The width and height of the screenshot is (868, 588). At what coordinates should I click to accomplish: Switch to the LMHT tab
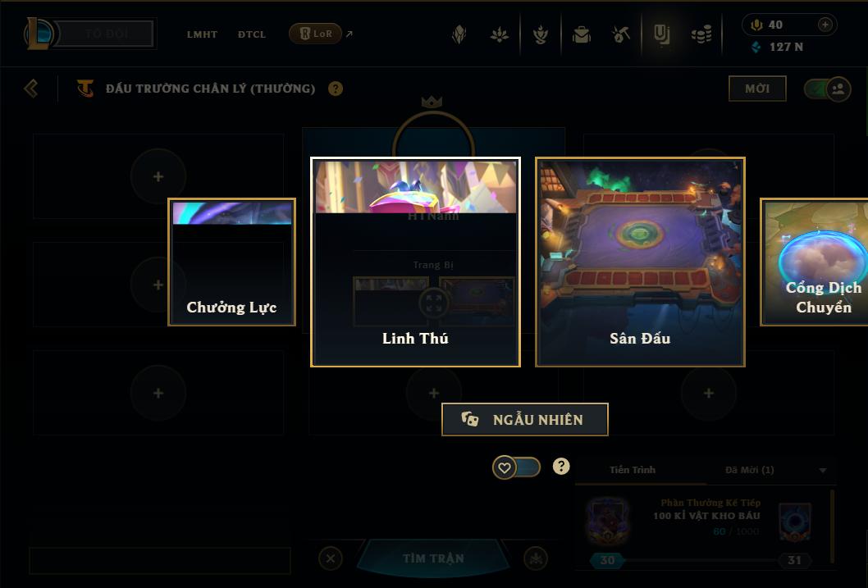point(202,34)
